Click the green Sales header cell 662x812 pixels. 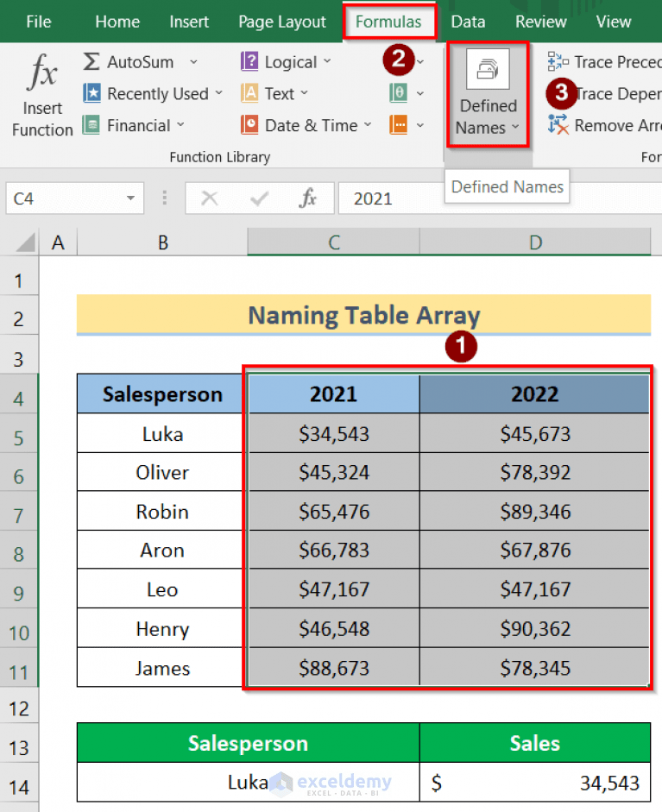[x=535, y=743]
